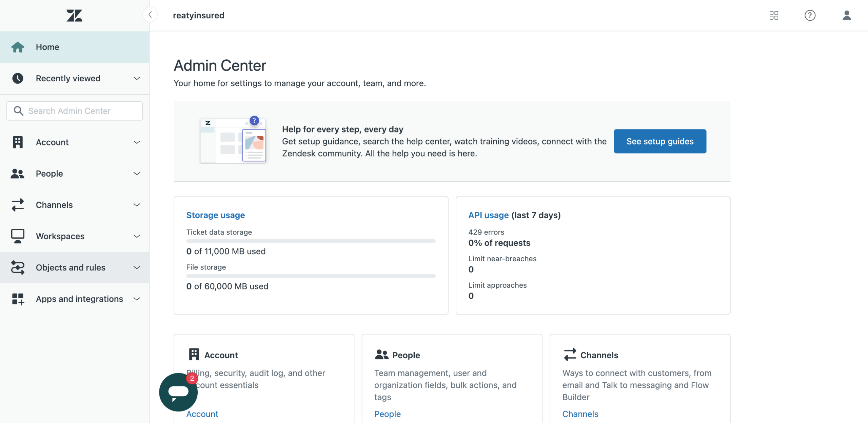Image resolution: width=868 pixels, height=423 pixels.
Task: Click the Ticket data storage progress bar
Action: (311, 241)
